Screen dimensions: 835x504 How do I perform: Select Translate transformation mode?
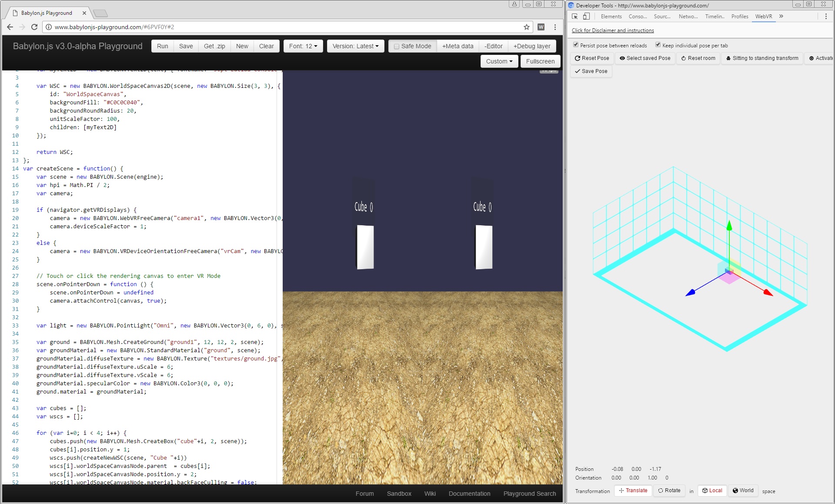coord(633,491)
